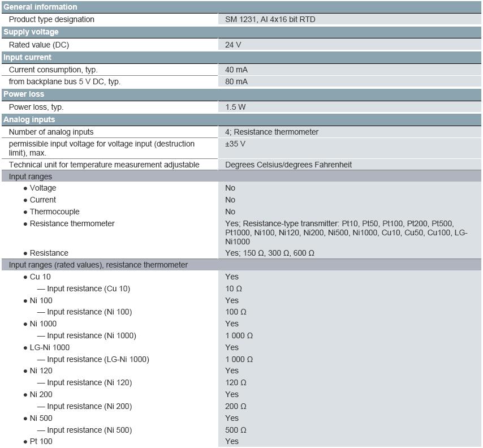Viewport: 483px width, 448px height.
Task: Select 'Input resistance (Ni 120)' label
Action: 85,383
